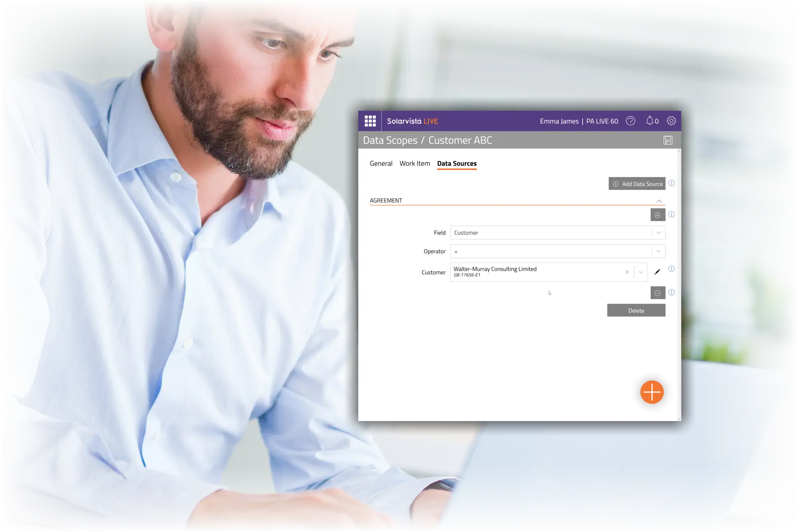Click the info icon next to Agreement
798x532 pixels.
pos(671,214)
